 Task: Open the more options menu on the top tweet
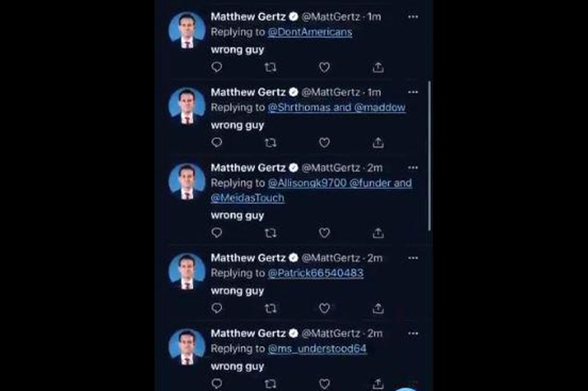click(x=413, y=17)
